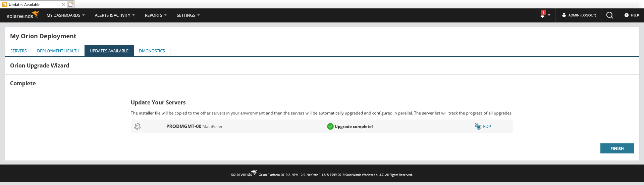The width and height of the screenshot is (644, 185).
Task: Click the green Upgrade complete checkmark
Action: [330, 126]
